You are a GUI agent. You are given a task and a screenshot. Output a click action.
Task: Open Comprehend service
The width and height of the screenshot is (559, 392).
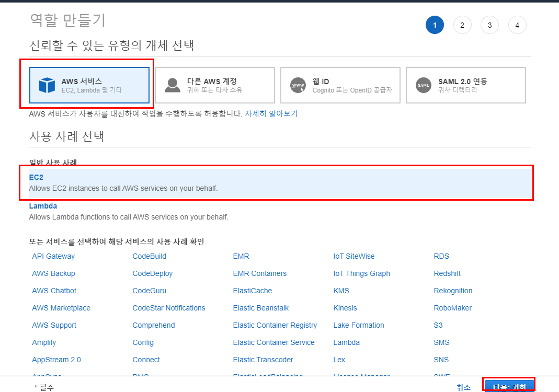[154, 325]
